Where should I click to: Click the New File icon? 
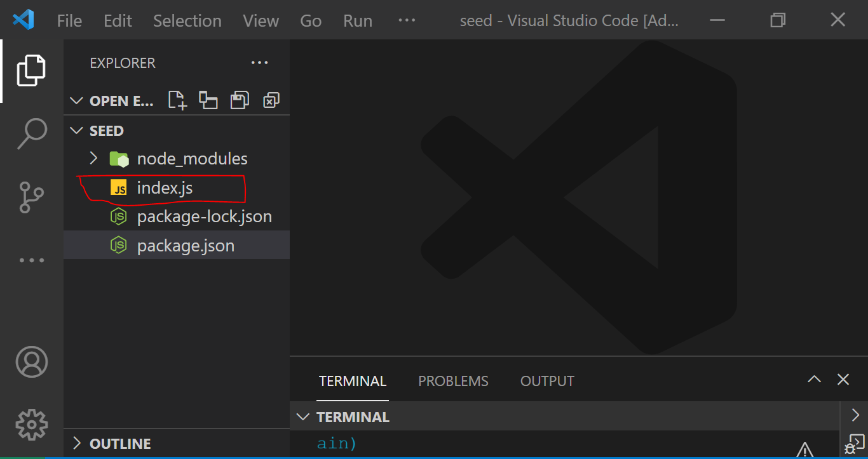[x=177, y=100]
